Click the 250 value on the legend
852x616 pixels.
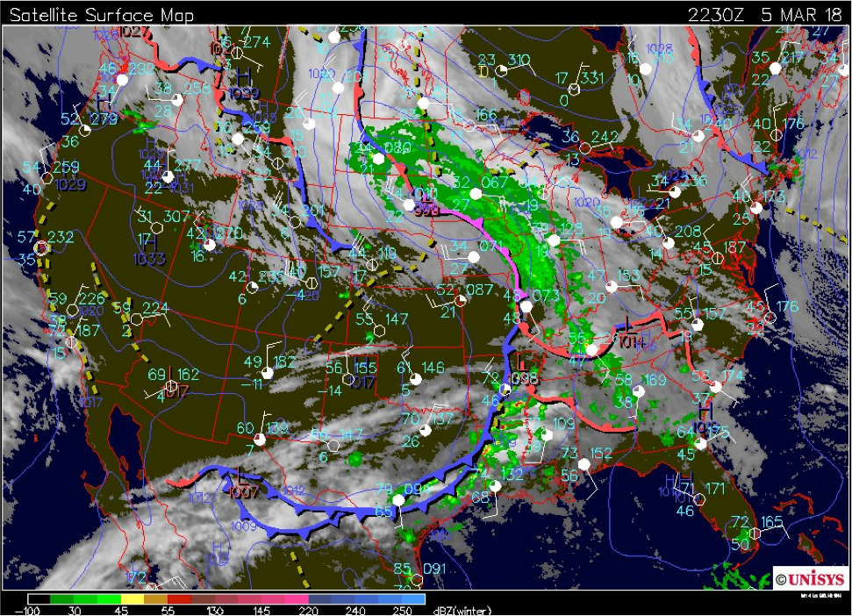[x=402, y=611]
